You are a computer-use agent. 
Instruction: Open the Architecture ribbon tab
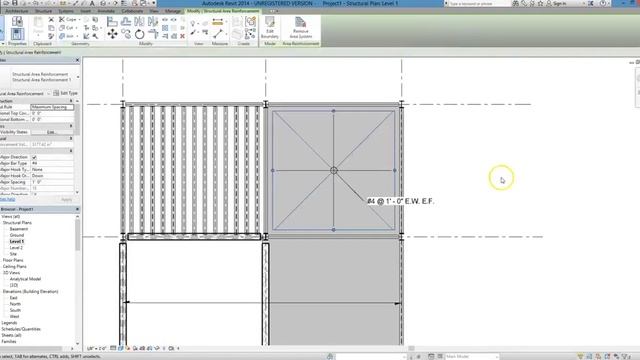[17, 11]
